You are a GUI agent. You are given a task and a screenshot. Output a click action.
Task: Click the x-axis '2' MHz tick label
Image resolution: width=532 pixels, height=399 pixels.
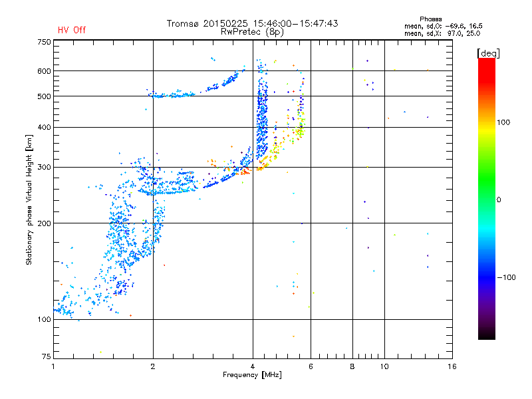point(153,366)
